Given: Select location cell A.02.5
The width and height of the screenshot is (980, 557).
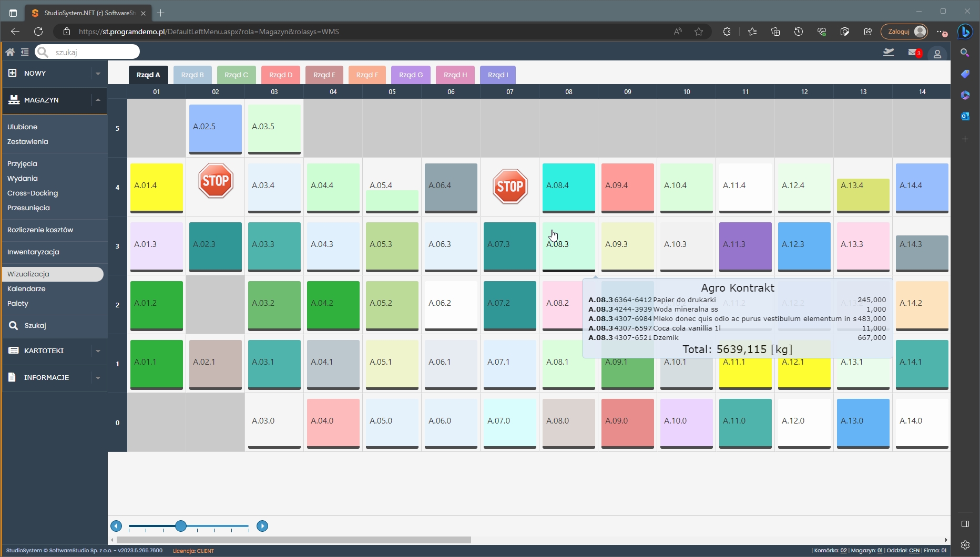Looking at the screenshot, I should tap(216, 129).
